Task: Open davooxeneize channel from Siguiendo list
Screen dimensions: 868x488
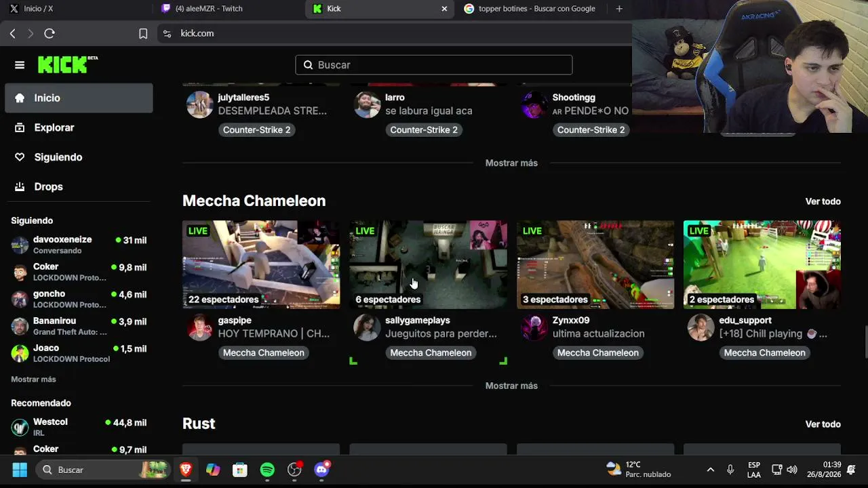Action: (x=79, y=245)
